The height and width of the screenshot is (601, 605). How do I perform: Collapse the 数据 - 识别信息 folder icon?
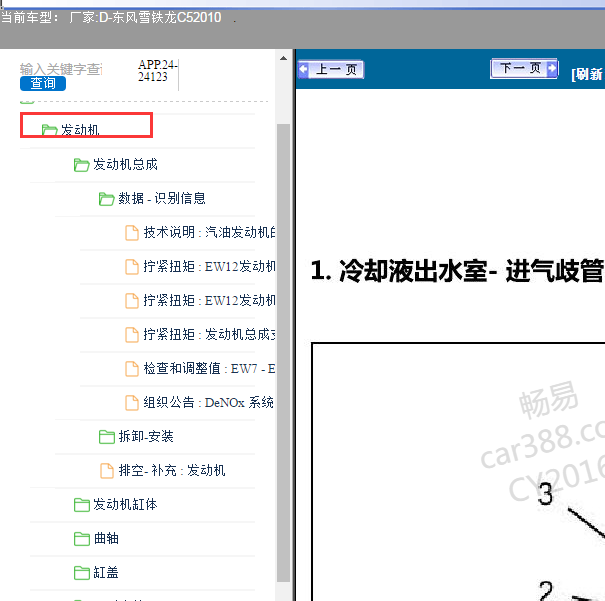click(x=106, y=199)
